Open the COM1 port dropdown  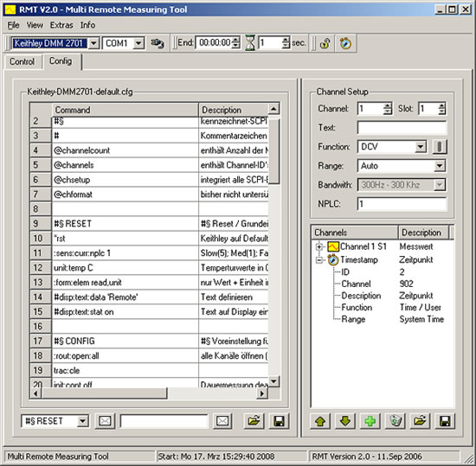coord(138,43)
